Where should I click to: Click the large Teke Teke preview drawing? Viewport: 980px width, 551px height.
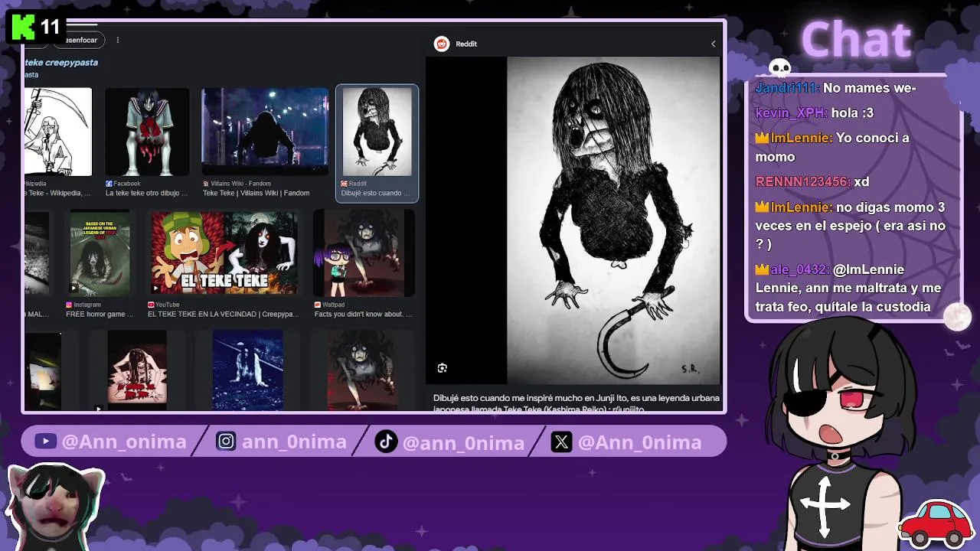[613, 220]
